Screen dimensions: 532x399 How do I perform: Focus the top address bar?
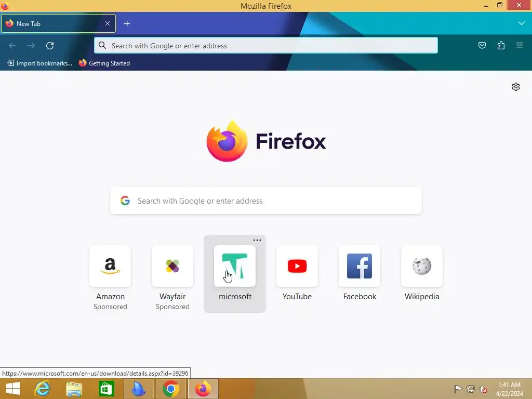pos(265,46)
